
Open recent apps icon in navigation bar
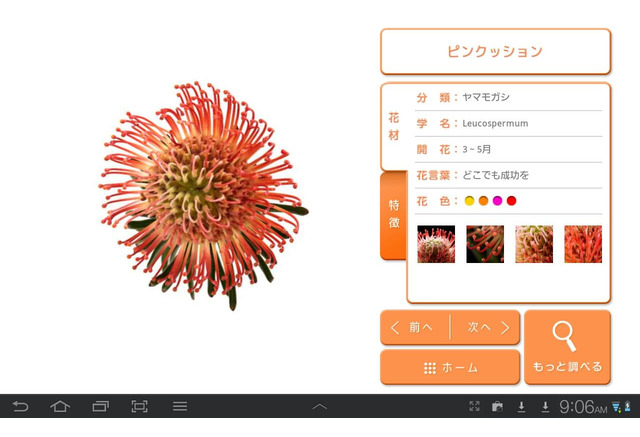point(100,406)
